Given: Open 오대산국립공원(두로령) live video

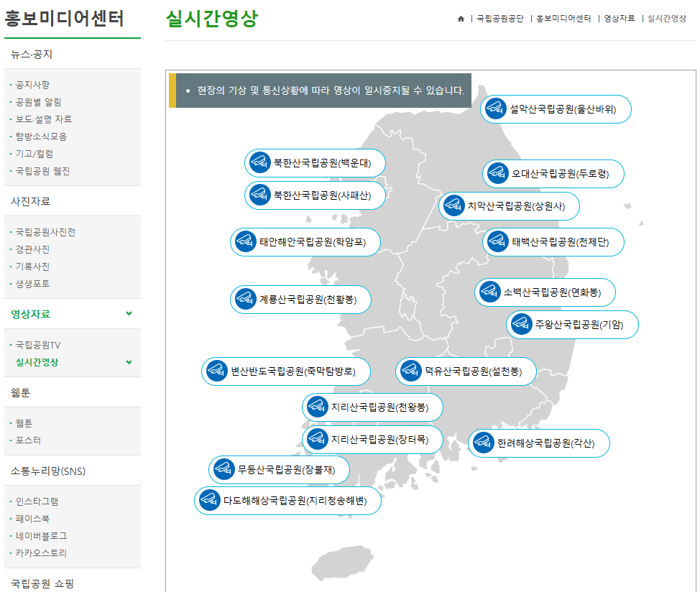Looking at the screenshot, I should tap(553, 174).
